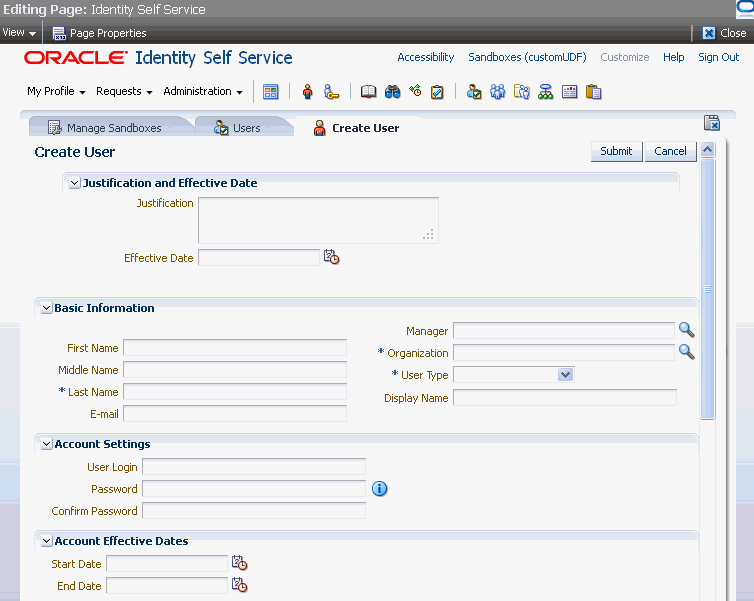This screenshot has height=601, width=754.
Task: Click the organization hierarchy toolbar icon
Action: (545, 91)
